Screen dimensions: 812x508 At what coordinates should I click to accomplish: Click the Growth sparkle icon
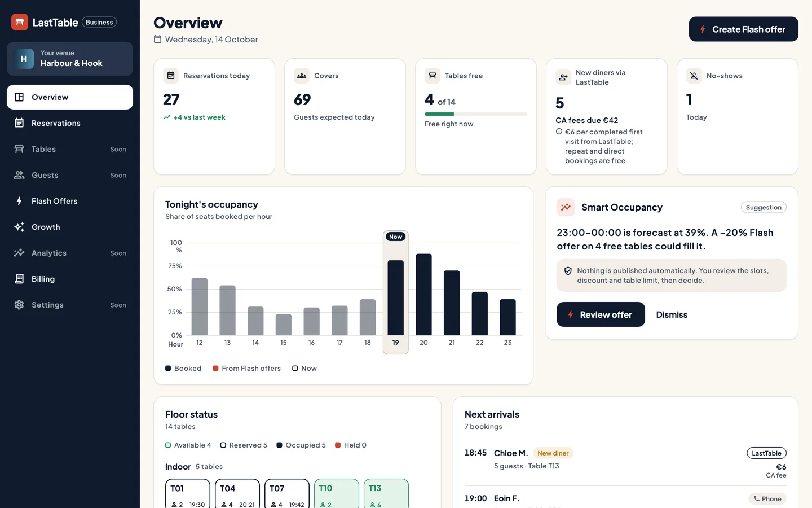[x=19, y=227]
